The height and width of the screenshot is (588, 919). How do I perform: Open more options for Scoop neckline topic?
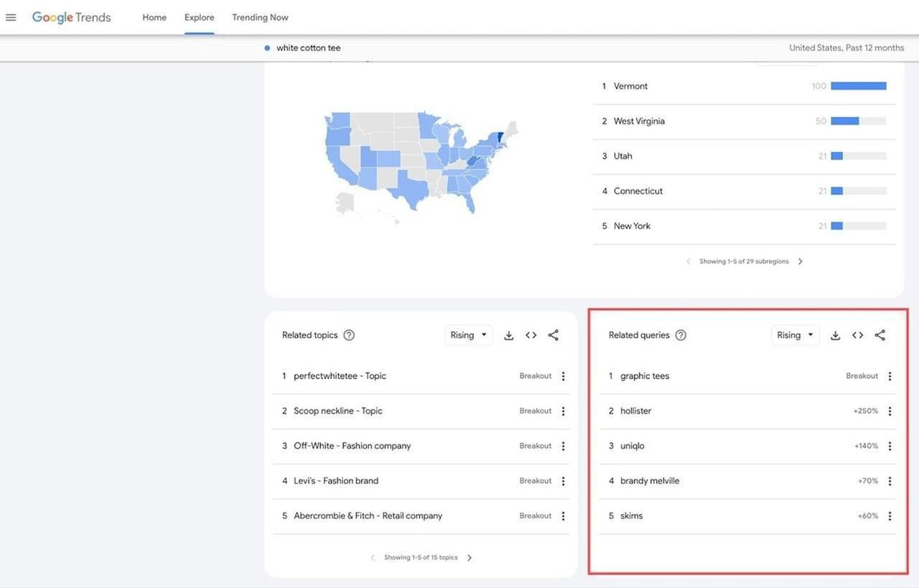click(563, 411)
